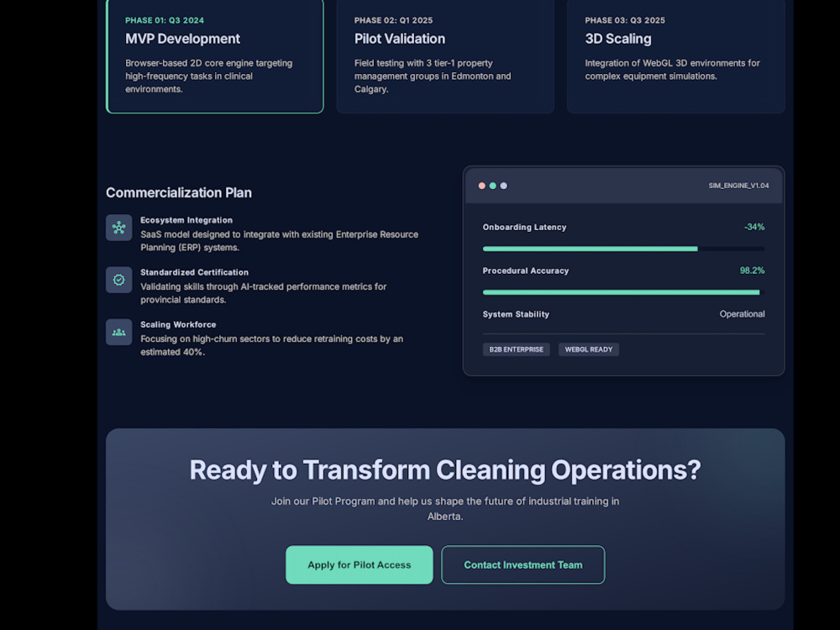Click the Onboarding Latency label

(524, 227)
